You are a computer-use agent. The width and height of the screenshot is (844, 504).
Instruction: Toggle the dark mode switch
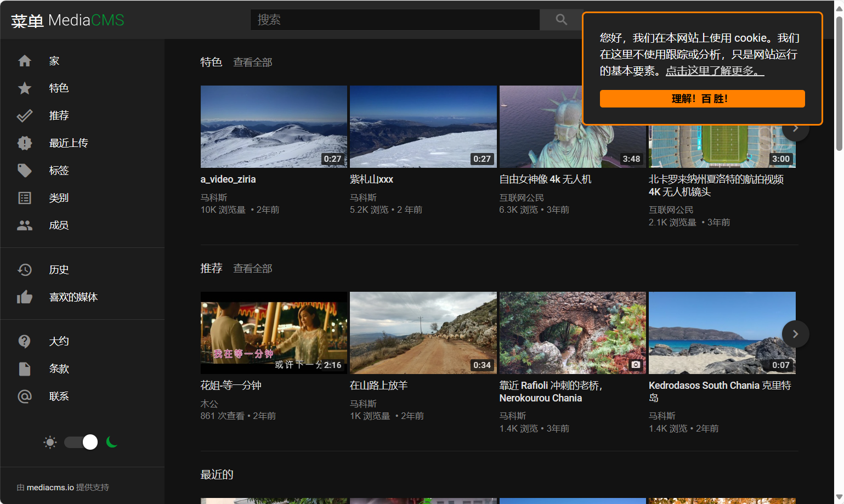(81, 442)
